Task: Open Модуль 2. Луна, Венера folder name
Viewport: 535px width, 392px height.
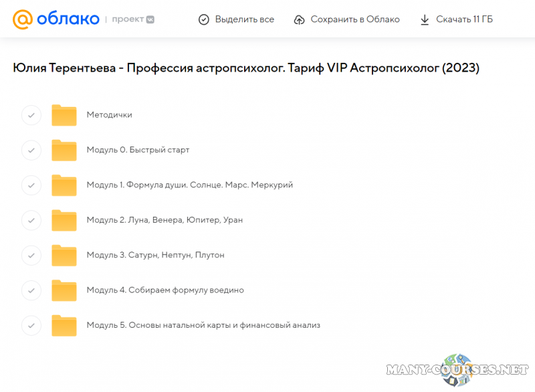Action: pos(164,220)
